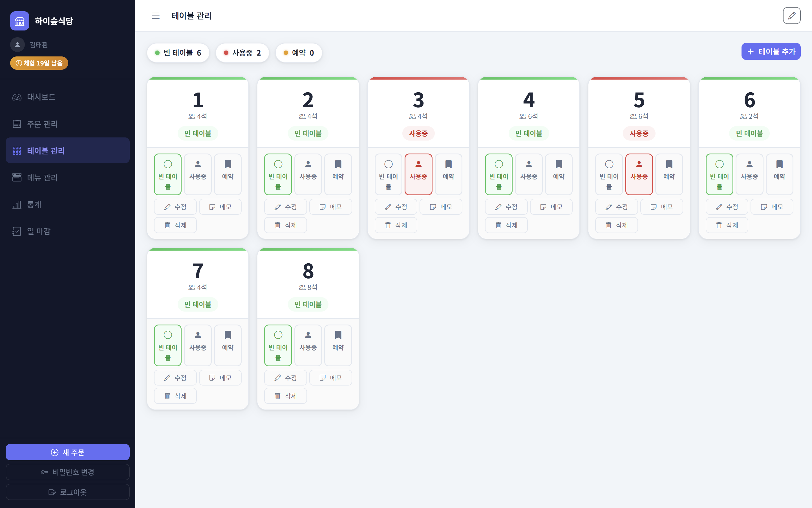Select the 사용중 2 filter chip
Screen dimensions: 812x508
tap(242, 53)
